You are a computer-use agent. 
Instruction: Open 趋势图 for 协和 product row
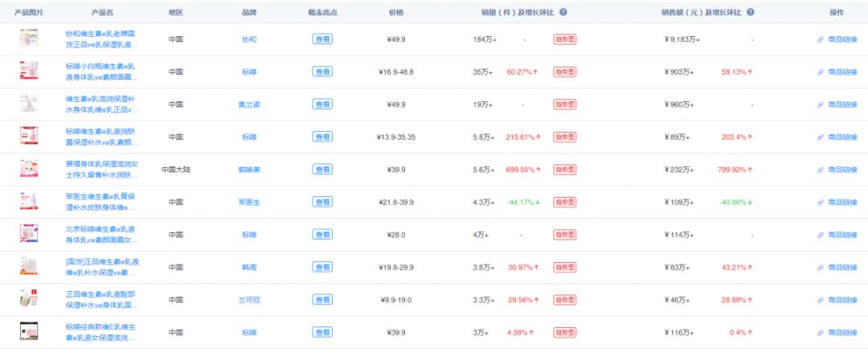coord(565,39)
